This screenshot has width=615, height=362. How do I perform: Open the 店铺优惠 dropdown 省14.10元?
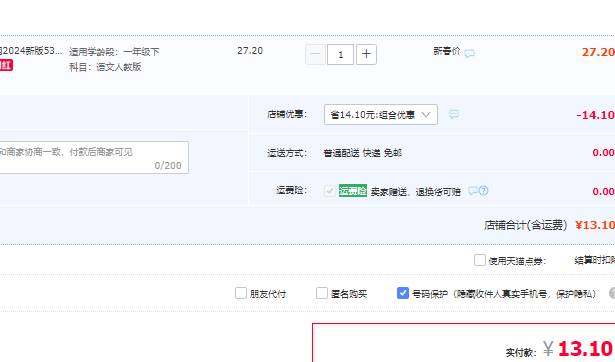pyautogui.click(x=381, y=115)
